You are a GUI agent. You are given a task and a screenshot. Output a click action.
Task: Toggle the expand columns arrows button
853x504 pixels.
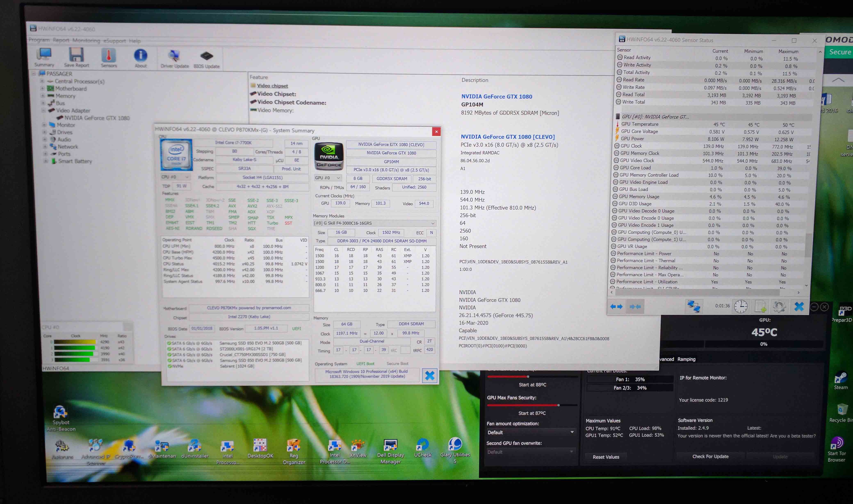pos(616,307)
